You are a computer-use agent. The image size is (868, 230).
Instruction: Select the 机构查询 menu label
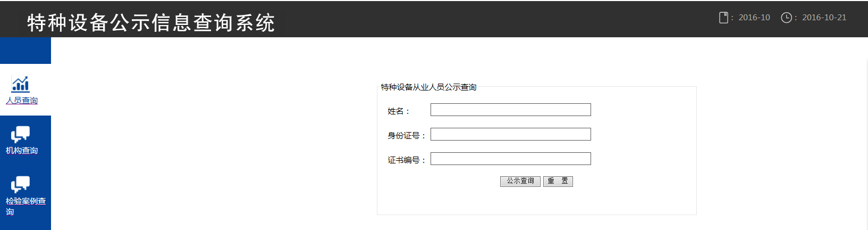click(x=22, y=151)
